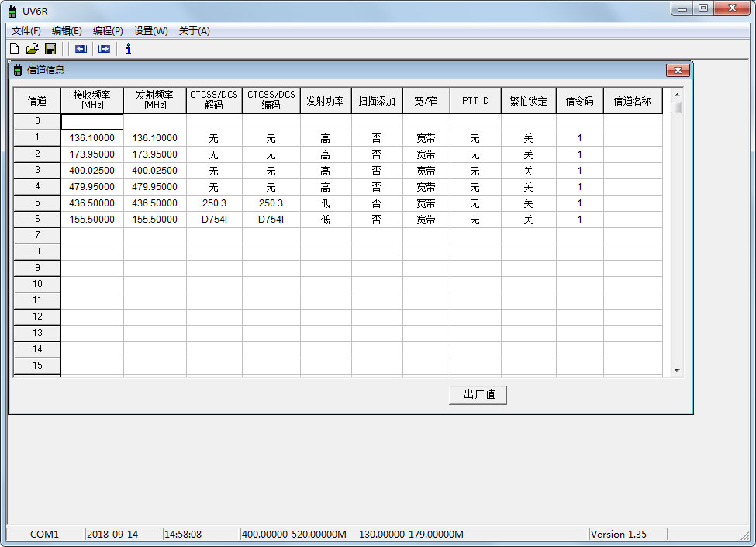Open the 编辑(E) menu
The image size is (756, 547).
click(67, 31)
